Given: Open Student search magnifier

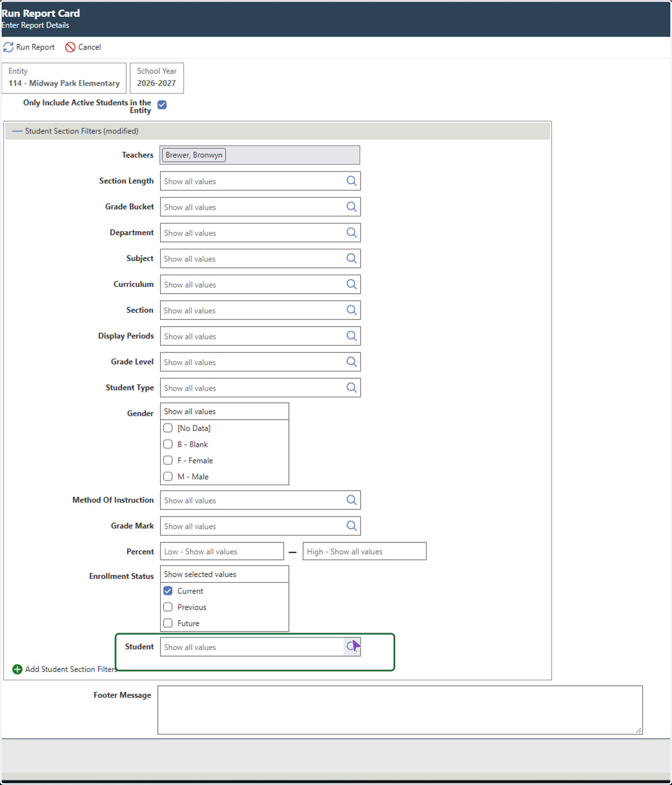Looking at the screenshot, I should click(352, 647).
